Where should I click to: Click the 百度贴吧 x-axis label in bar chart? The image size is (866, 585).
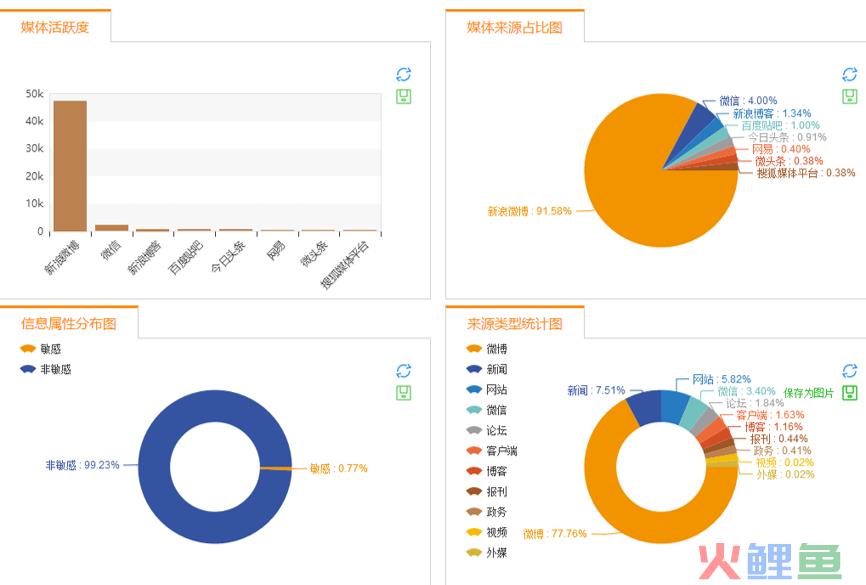pyautogui.click(x=186, y=257)
